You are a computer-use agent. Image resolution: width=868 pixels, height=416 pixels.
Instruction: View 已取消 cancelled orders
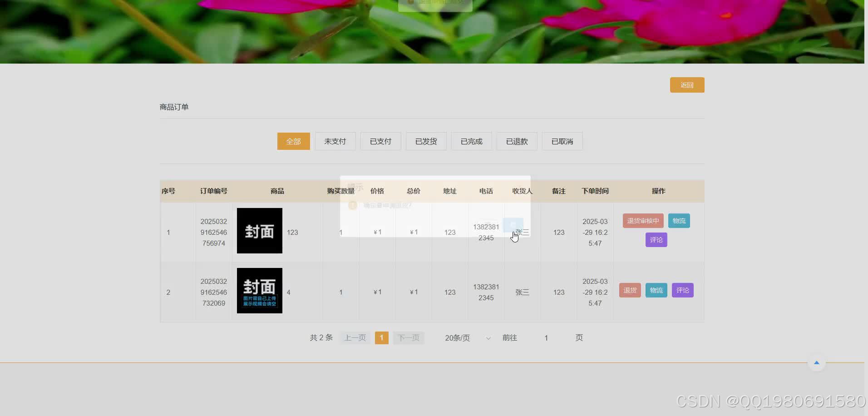[x=562, y=141]
